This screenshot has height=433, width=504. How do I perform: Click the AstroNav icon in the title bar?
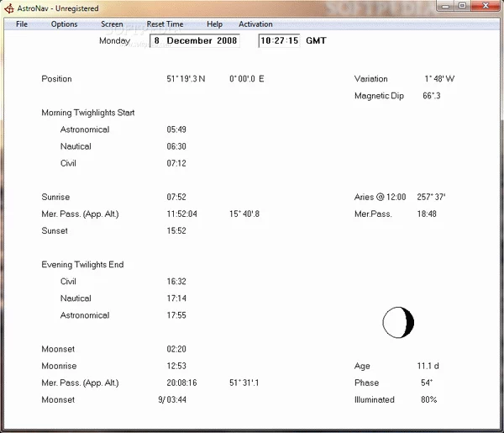8,8
